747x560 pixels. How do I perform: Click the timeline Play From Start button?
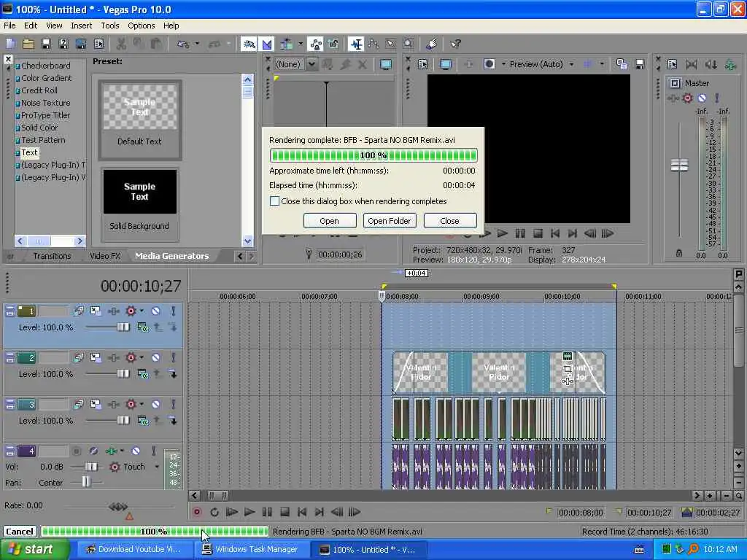click(x=231, y=513)
